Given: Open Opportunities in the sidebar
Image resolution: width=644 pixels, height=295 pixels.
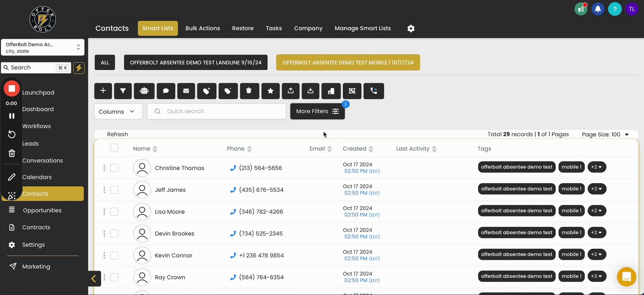Looking at the screenshot, I should pyautogui.click(x=42, y=210).
